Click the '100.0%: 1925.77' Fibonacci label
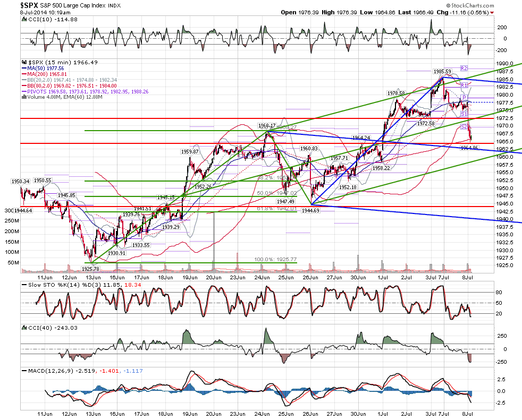This screenshot has height=420, width=522. click(275, 260)
